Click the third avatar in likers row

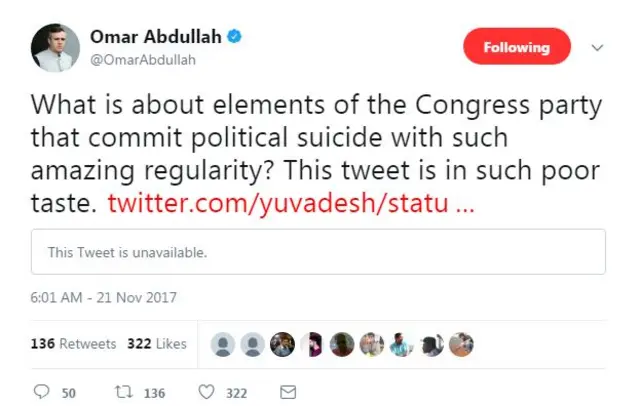[283, 344]
